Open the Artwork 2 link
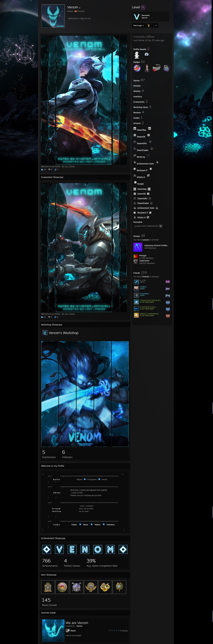 click(138, 123)
